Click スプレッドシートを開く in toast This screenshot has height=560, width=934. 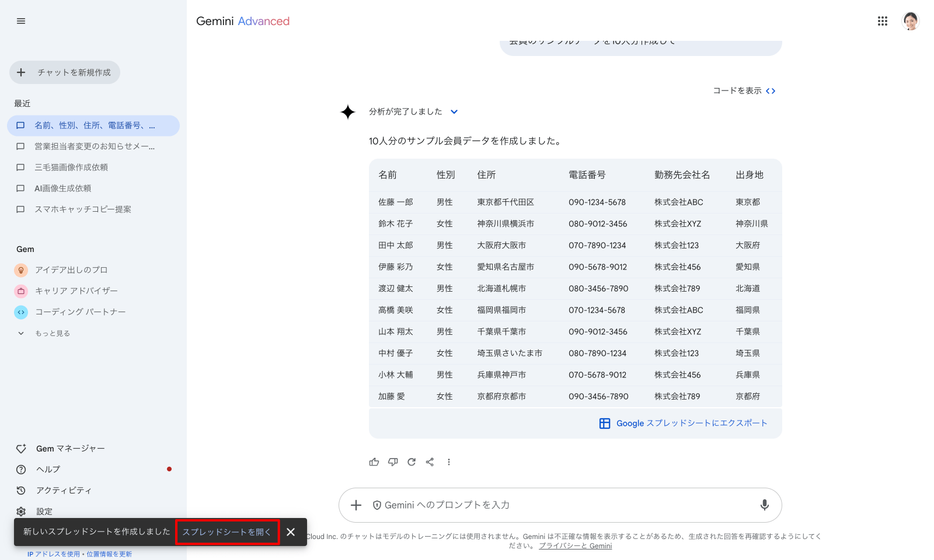click(x=227, y=532)
